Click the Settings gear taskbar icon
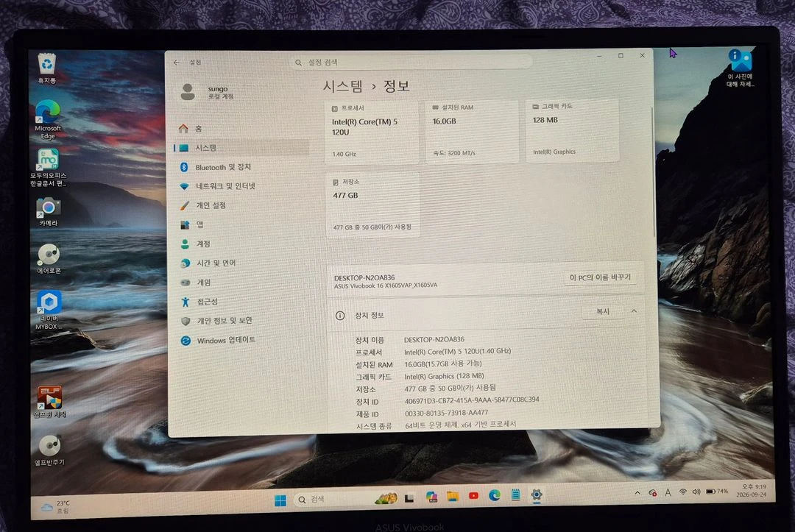This screenshot has height=532, width=795. point(537,494)
